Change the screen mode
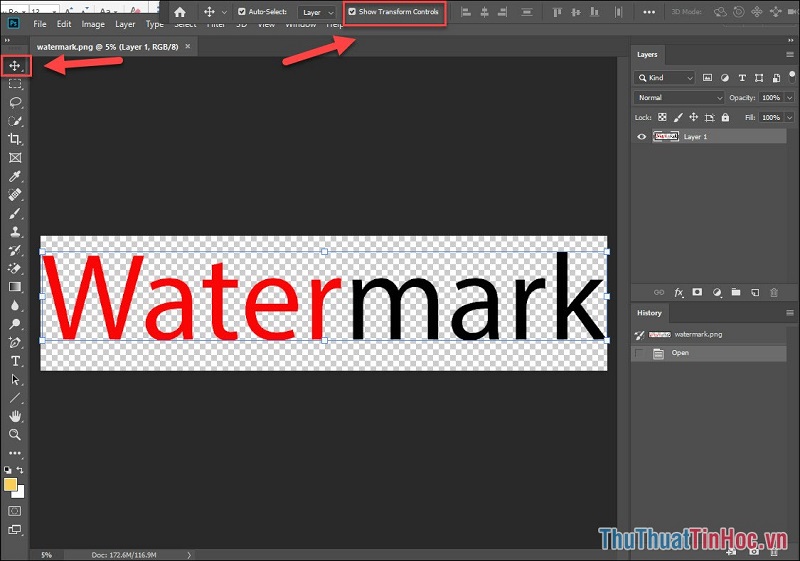This screenshot has height=561, width=800. (x=15, y=530)
